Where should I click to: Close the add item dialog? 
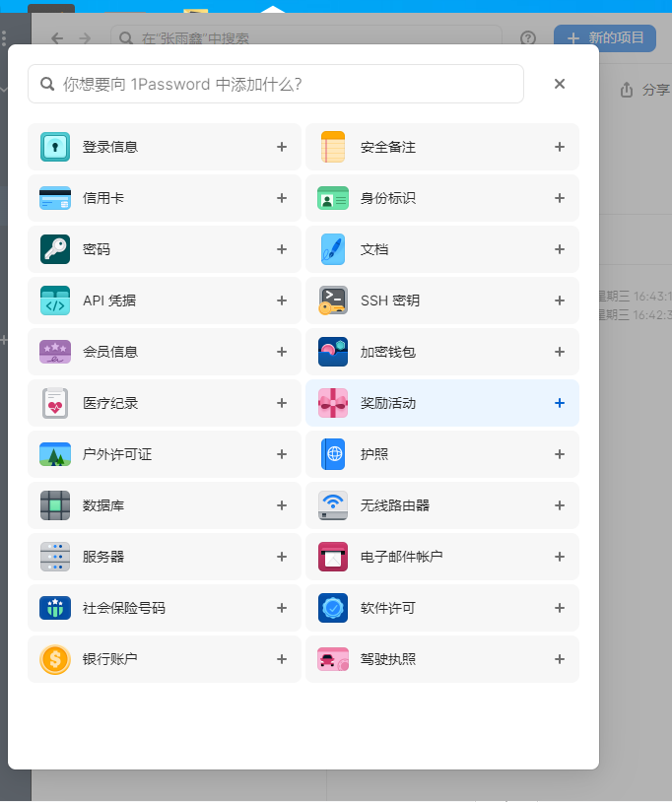560,84
